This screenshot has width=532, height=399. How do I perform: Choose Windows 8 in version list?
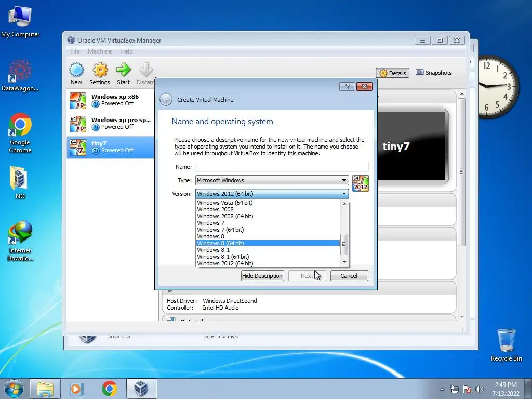point(268,236)
